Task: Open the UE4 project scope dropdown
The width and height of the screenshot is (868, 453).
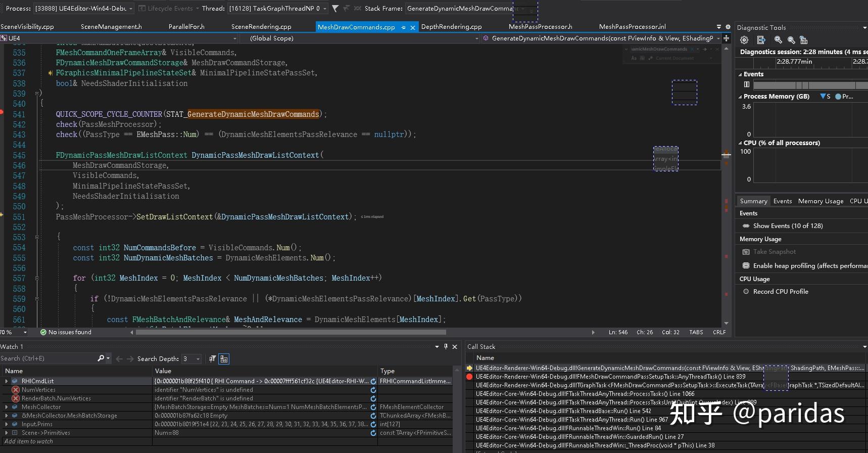Action: pos(234,38)
